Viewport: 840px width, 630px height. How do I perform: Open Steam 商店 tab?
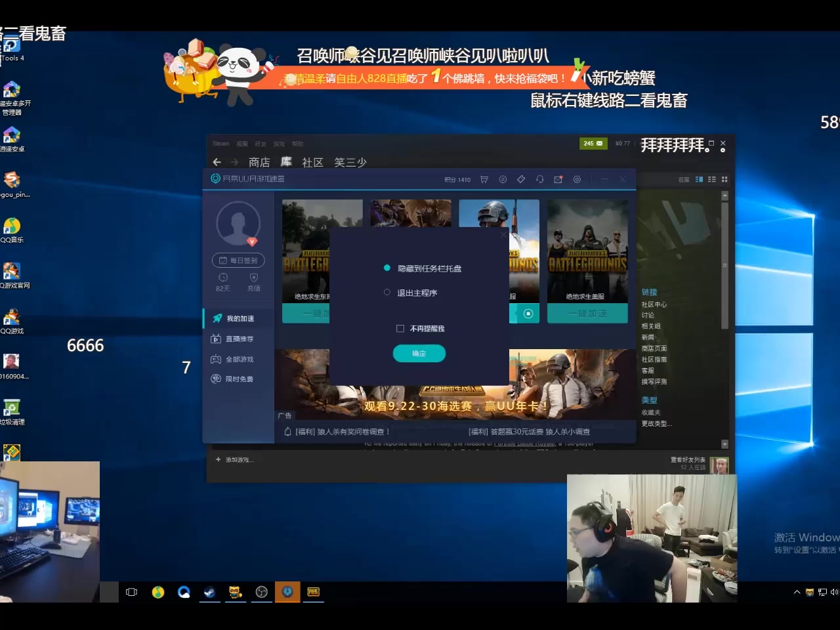[x=259, y=162]
